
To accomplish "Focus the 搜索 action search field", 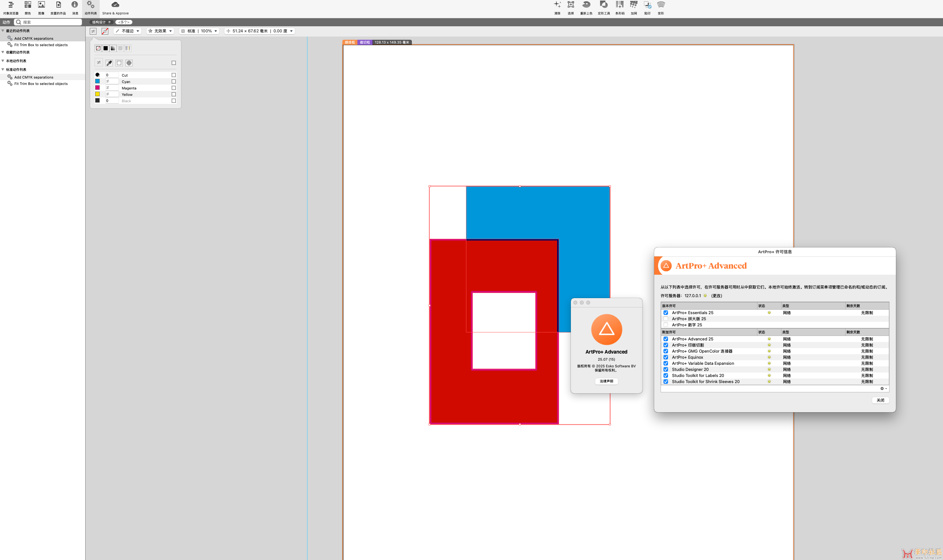I will pyautogui.click(x=48, y=22).
